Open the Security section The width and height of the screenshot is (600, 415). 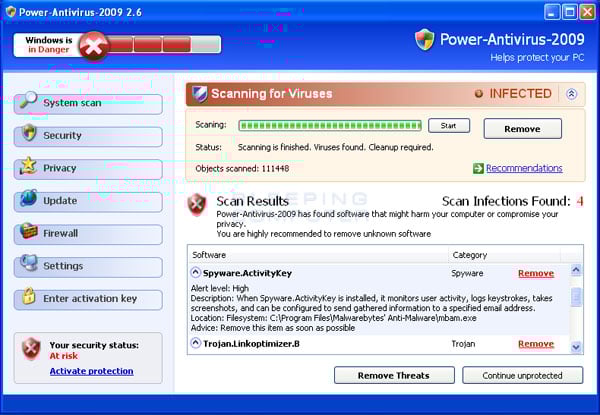pos(88,136)
